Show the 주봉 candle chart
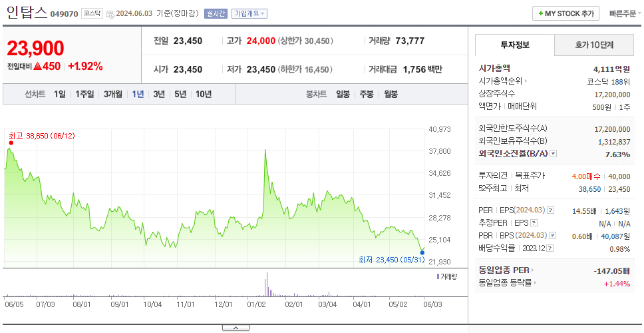 tap(367, 94)
